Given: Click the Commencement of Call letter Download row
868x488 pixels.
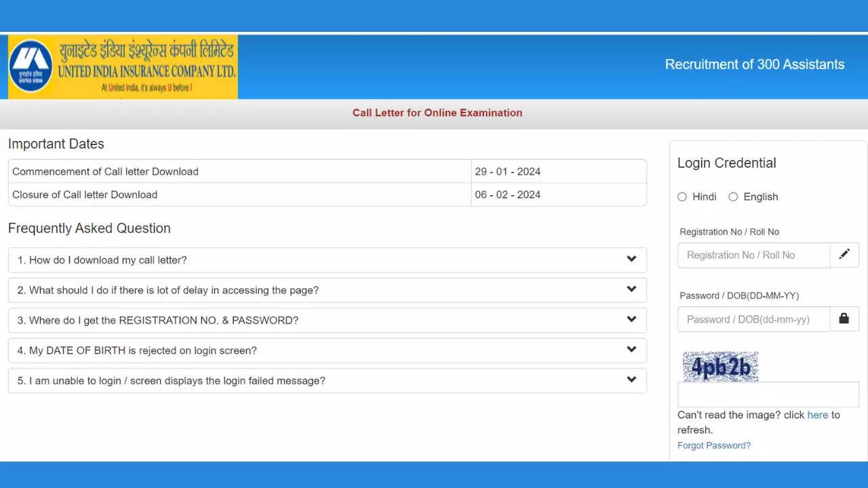Looking at the screenshot, I should coord(237,171).
